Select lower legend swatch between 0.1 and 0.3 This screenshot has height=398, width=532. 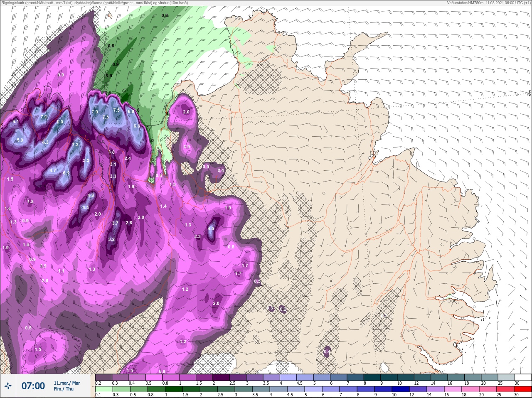(x=103, y=389)
